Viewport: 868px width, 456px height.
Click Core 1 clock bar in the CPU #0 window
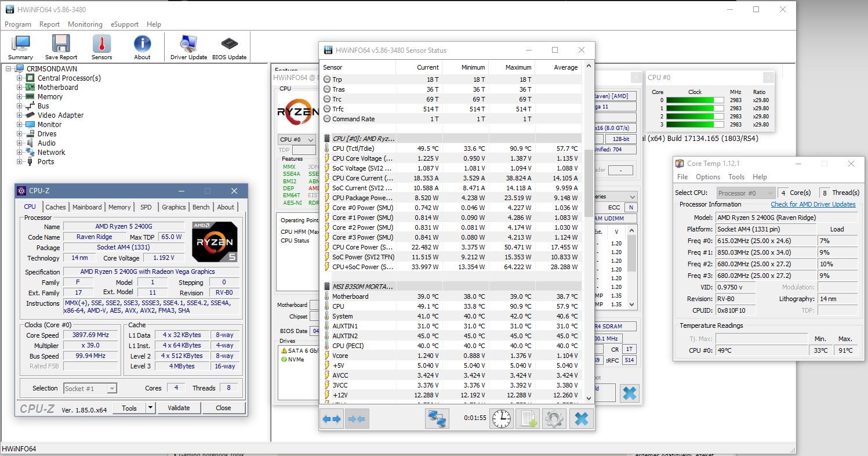coord(695,108)
